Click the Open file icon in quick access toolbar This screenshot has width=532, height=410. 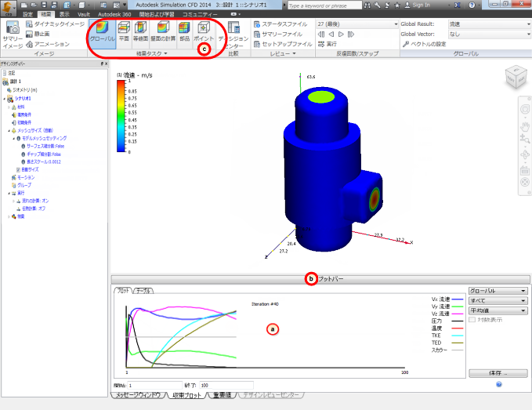34,5
